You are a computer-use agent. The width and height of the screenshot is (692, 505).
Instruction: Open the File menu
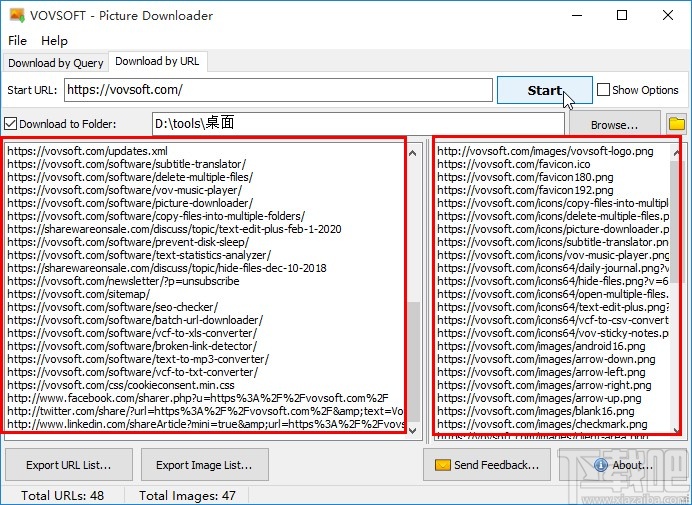point(18,41)
